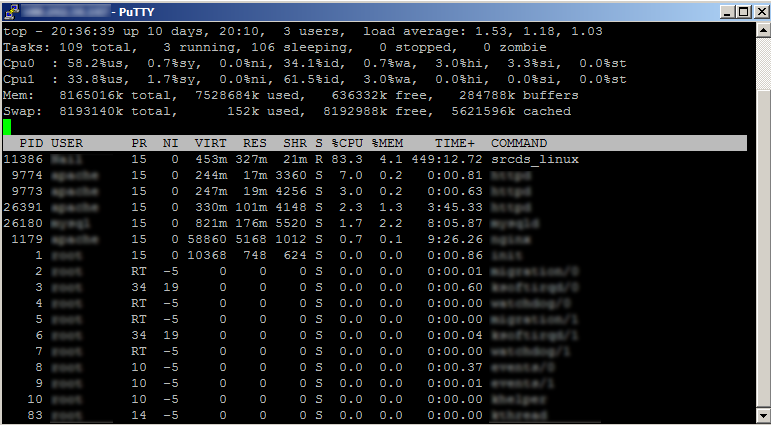The height and width of the screenshot is (425, 771).
Task: Click the COMMAND column header
Action: (519, 144)
